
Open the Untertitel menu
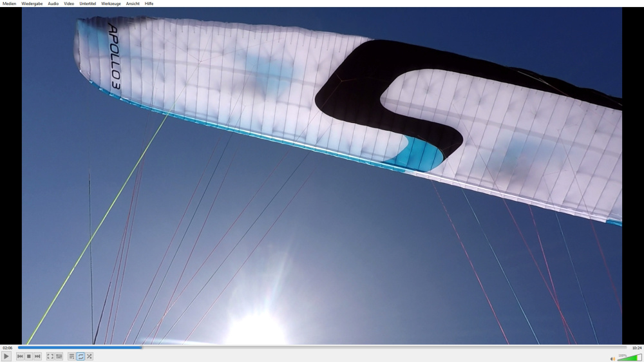click(x=88, y=3)
